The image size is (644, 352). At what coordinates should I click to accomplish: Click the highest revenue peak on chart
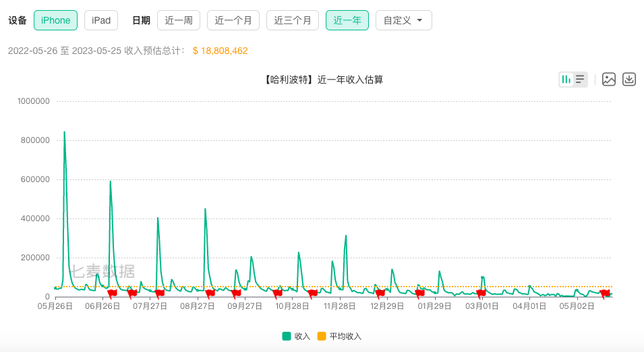point(64,133)
